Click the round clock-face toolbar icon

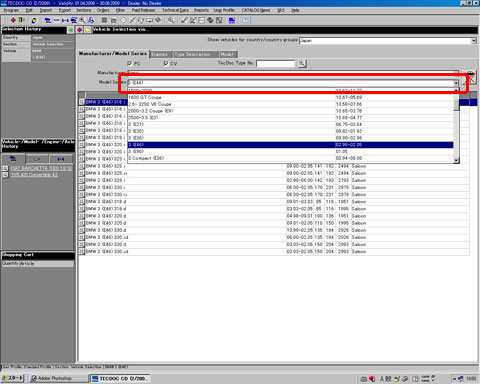[123, 20]
